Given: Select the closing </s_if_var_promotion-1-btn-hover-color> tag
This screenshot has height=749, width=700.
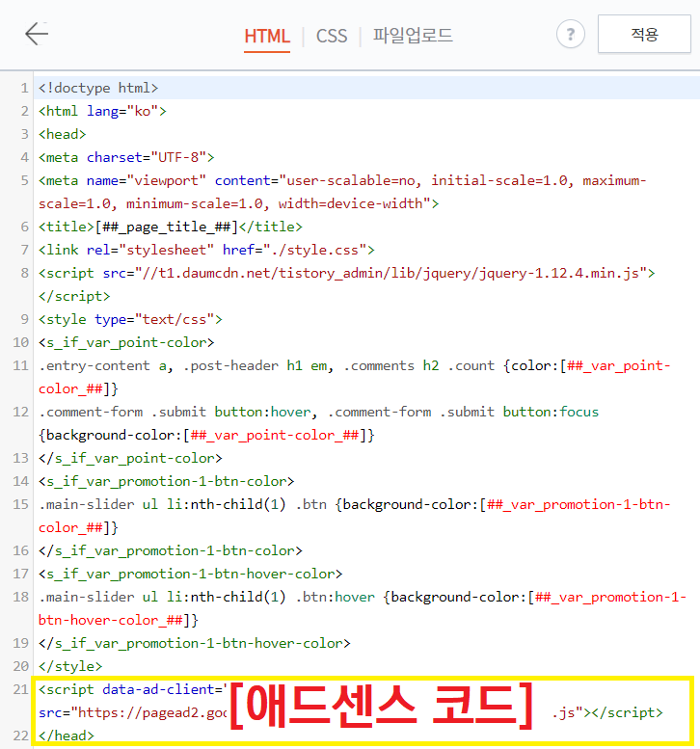Looking at the screenshot, I should pyautogui.click(x=195, y=643).
